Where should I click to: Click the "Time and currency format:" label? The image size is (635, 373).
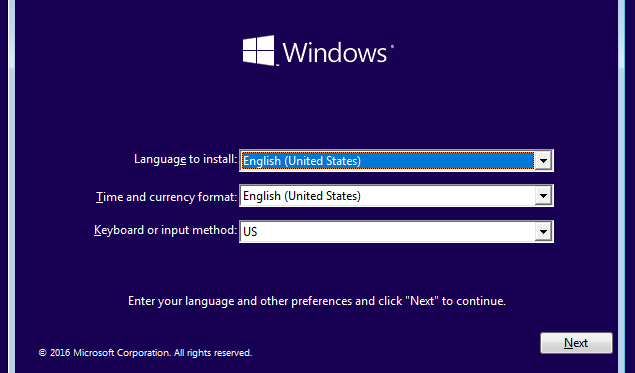[x=166, y=197]
